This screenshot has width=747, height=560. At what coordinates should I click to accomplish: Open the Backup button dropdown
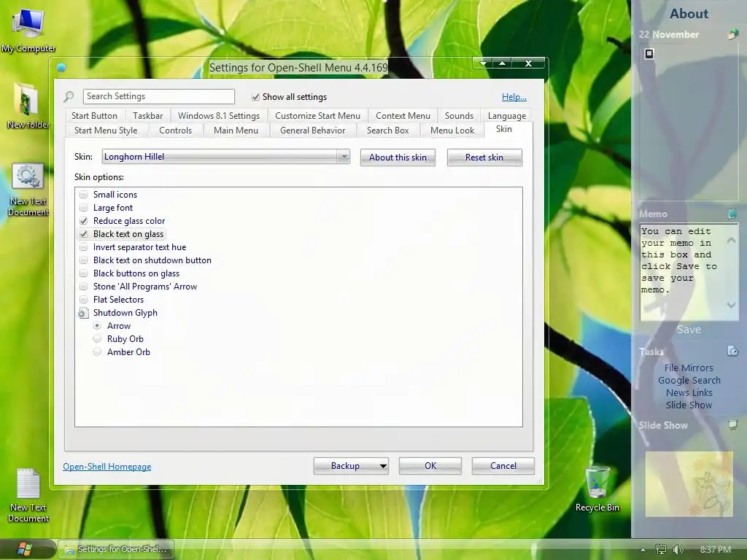[383, 466]
